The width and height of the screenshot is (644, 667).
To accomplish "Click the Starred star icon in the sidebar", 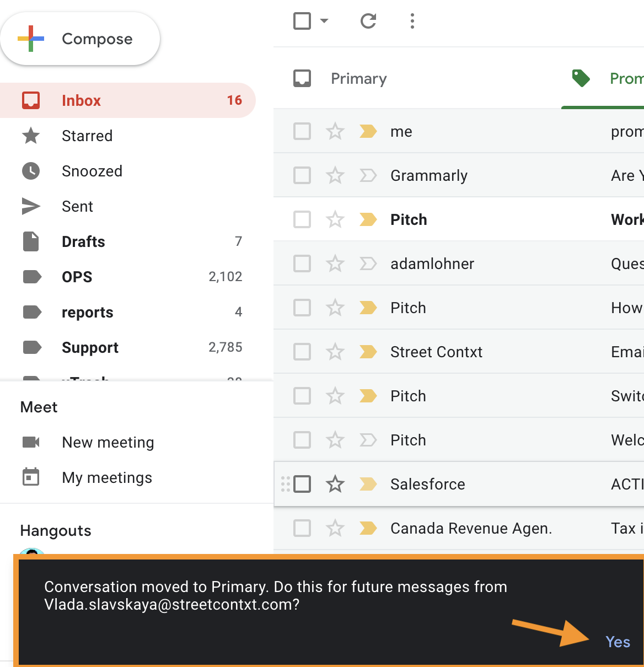I will point(31,136).
